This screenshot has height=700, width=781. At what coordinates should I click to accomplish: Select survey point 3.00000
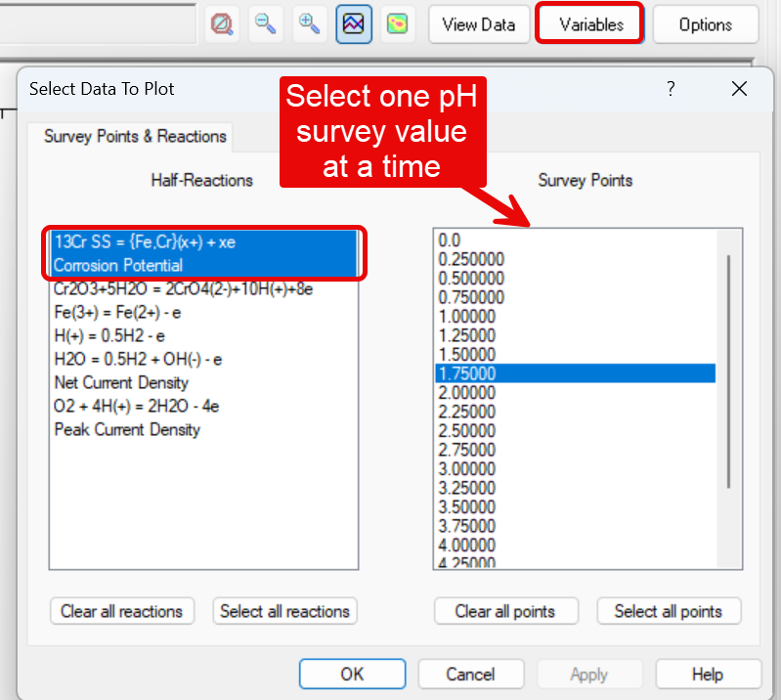point(576,469)
